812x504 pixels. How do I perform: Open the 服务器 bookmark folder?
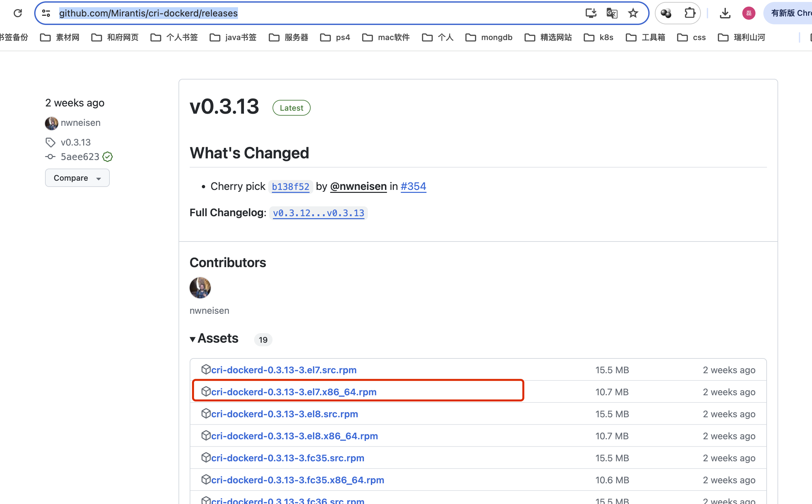pos(288,37)
